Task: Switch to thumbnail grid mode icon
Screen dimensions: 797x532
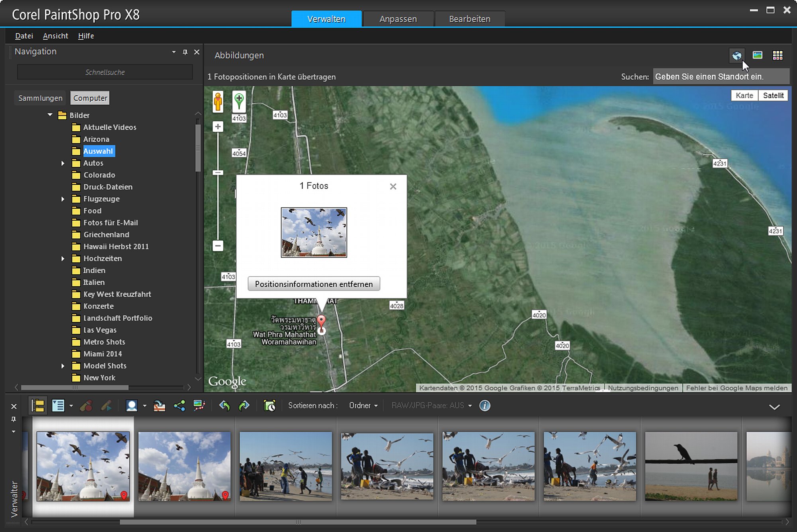Action: tap(777, 55)
